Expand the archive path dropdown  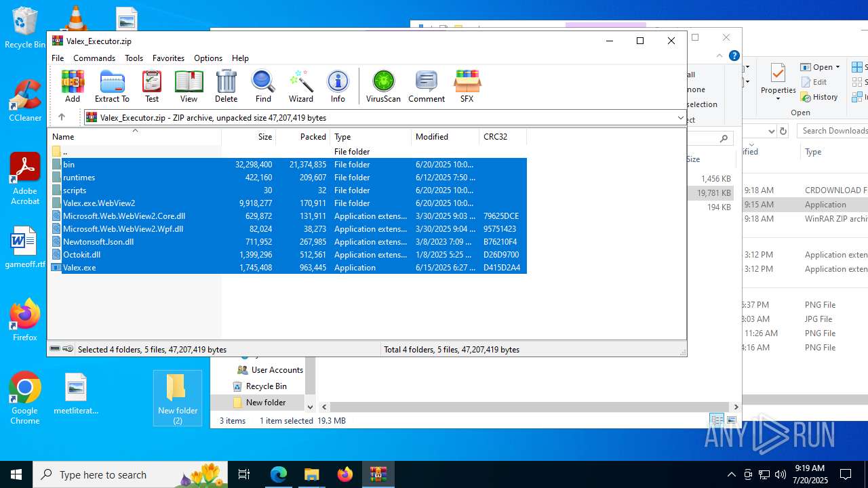coord(680,118)
